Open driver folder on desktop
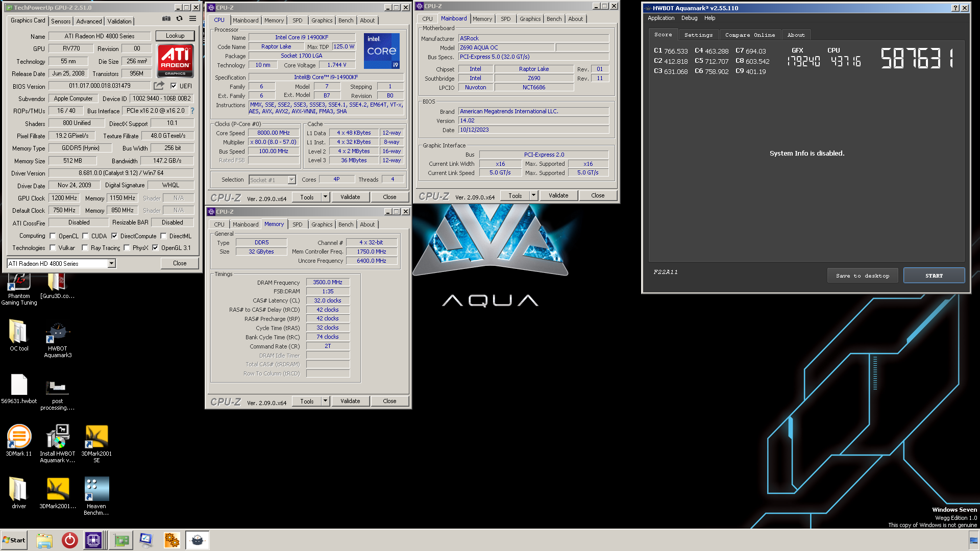This screenshot has height=551, width=980. coord(19,493)
